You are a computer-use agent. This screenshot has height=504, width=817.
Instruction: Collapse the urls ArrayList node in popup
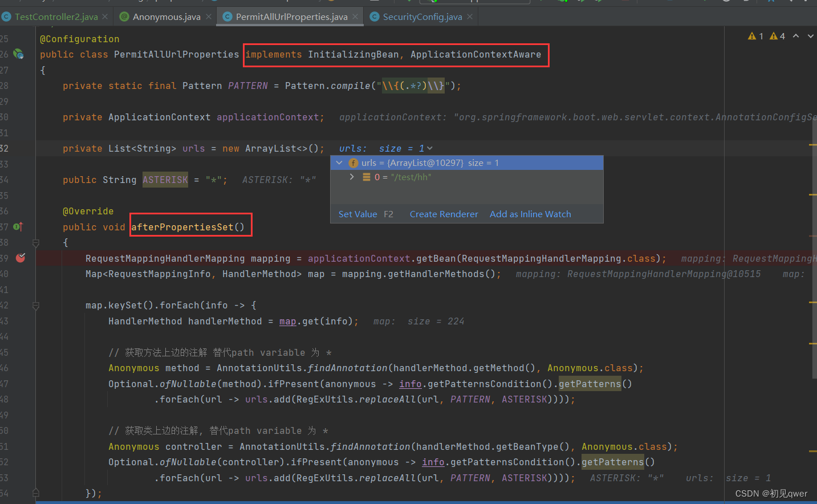tap(340, 163)
